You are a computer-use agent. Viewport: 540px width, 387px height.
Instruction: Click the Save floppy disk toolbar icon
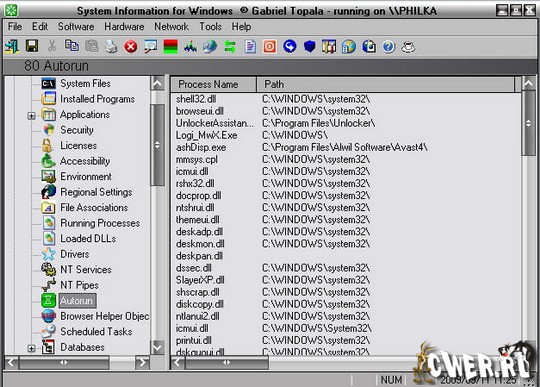click(32, 46)
